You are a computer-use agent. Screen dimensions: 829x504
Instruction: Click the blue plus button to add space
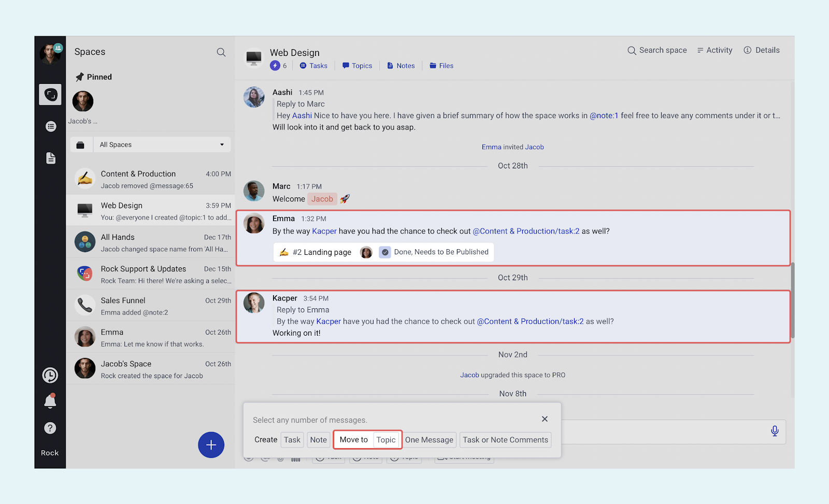point(211,445)
